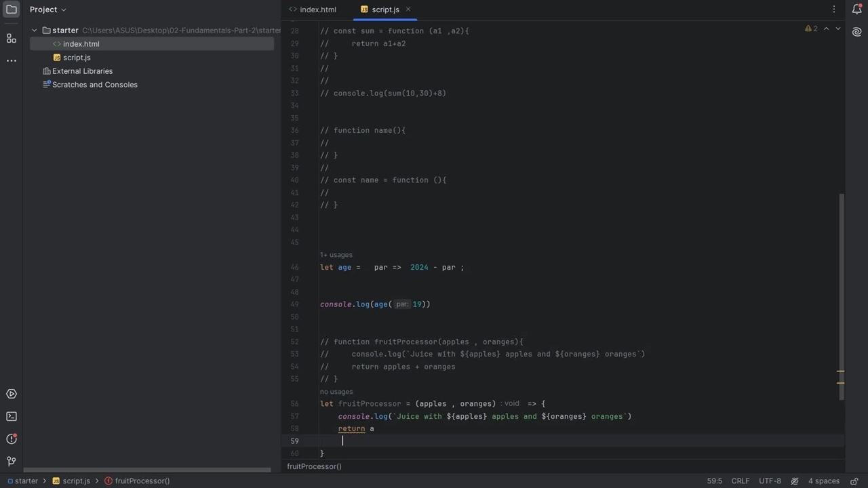The height and width of the screenshot is (488, 868).
Task: Toggle the Project tool window folder button
Action: pos(12,9)
